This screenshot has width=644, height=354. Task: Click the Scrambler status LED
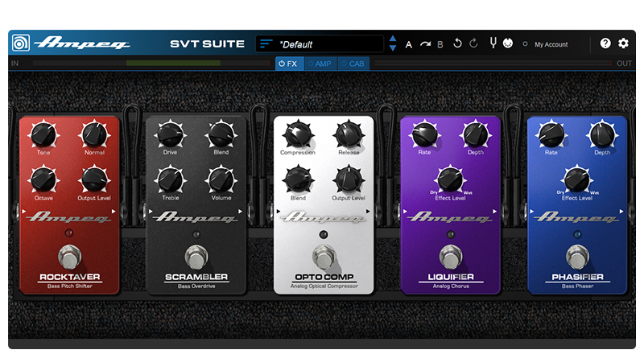196,234
